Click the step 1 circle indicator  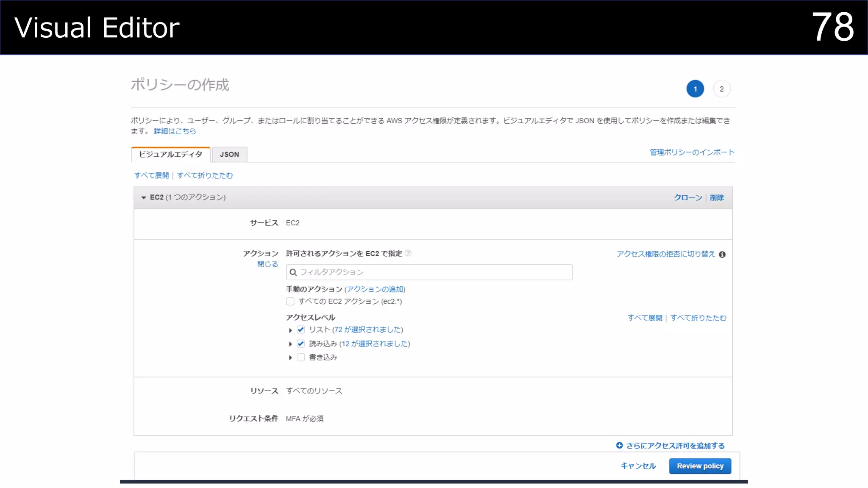tap(695, 89)
